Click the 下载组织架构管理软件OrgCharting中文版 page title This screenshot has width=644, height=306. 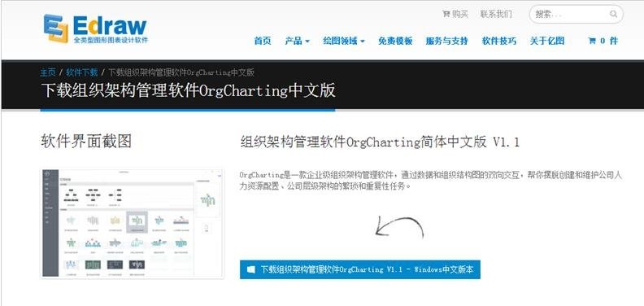[188, 90]
